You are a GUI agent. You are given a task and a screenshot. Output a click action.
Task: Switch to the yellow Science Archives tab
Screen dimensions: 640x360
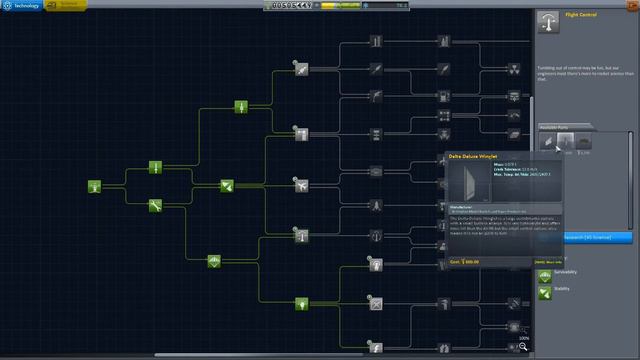point(65,5)
